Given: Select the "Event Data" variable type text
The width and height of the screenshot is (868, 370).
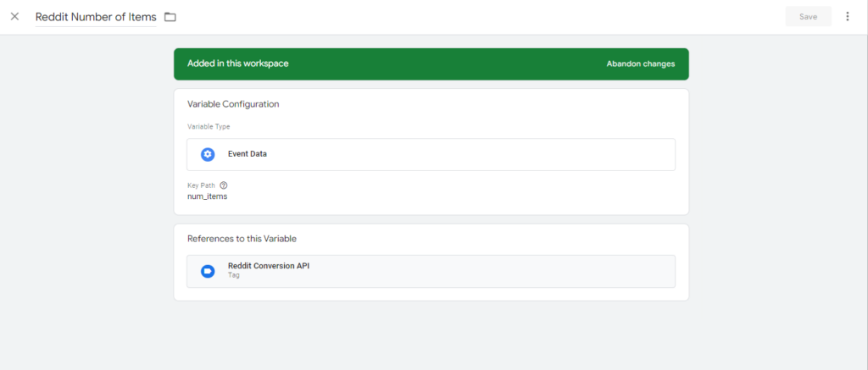Looking at the screenshot, I should pos(248,154).
